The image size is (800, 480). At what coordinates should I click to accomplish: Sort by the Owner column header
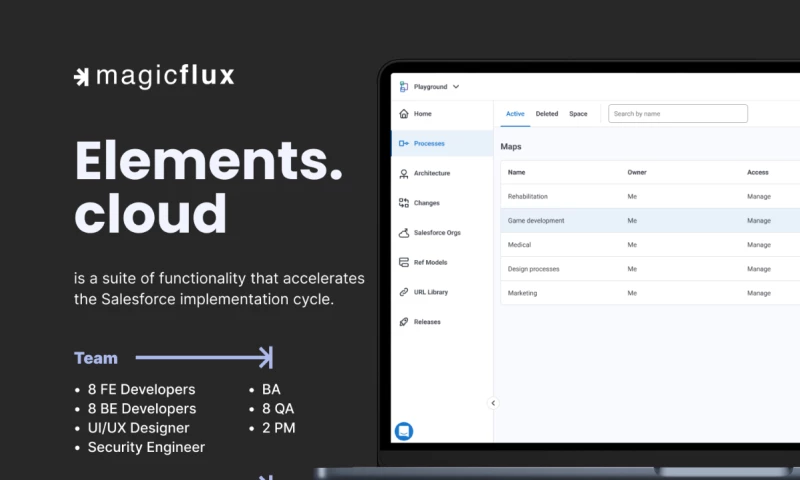[x=637, y=172]
